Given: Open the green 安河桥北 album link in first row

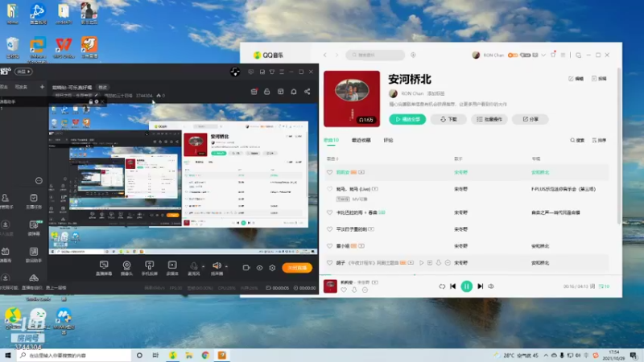Looking at the screenshot, I should (540, 172).
